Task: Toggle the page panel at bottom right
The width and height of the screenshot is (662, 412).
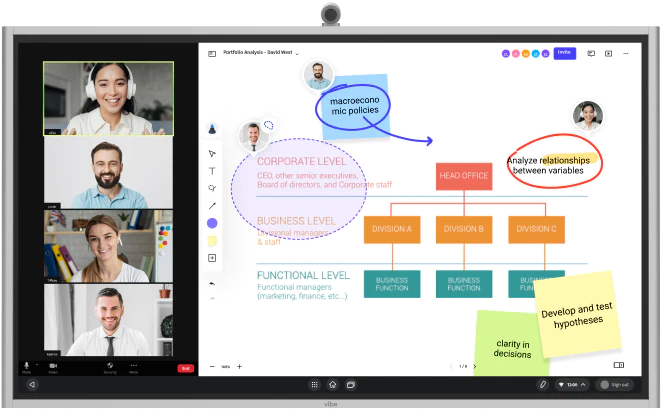Action: (618, 366)
